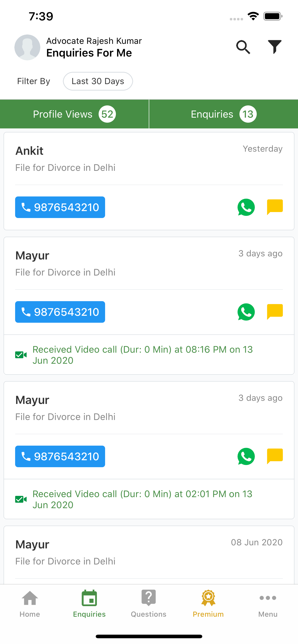Open the yellow message icon on Ankit's card
The image size is (298, 644).
tap(275, 207)
